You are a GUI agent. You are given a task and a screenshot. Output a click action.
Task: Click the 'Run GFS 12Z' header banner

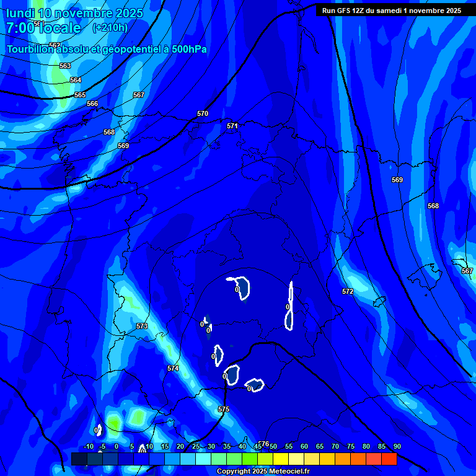tap(391, 11)
